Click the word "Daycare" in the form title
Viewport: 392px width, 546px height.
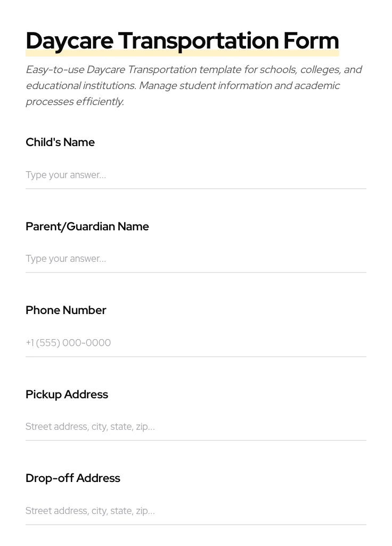[x=69, y=41]
